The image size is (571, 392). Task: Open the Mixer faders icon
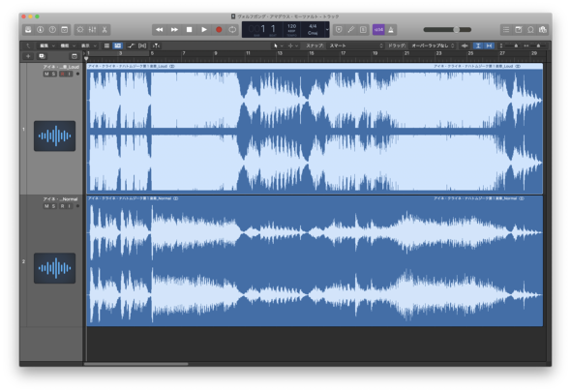pyautogui.click(x=93, y=29)
